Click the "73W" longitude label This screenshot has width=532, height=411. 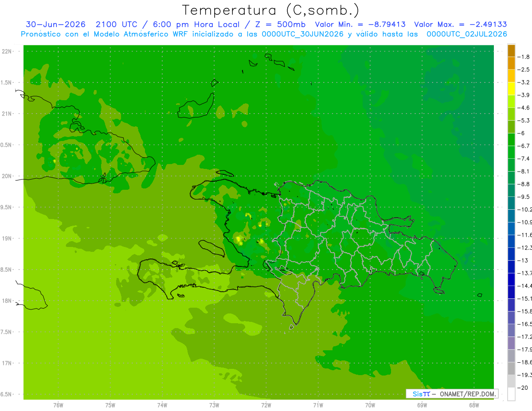(214, 405)
